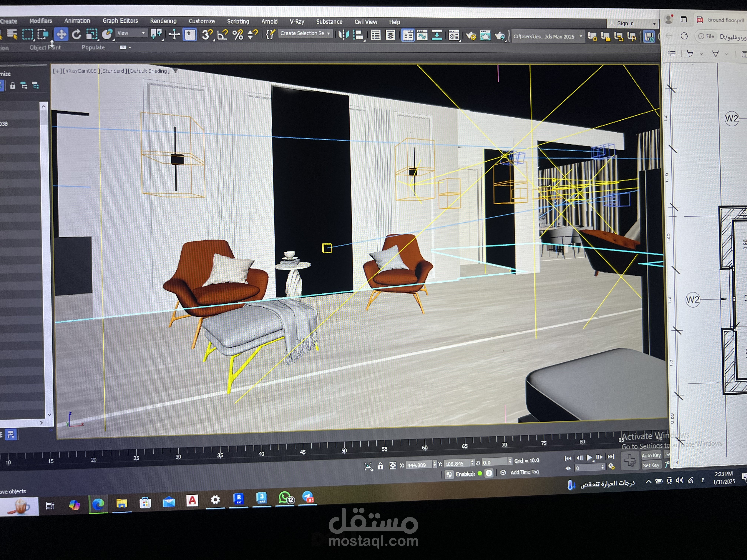Image resolution: width=747 pixels, height=560 pixels.
Task: Toggle the Angle Snap button
Action: coord(223,35)
